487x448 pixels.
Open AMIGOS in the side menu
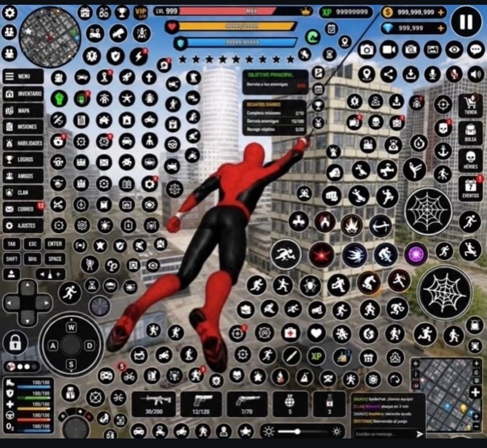click(x=23, y=176)
